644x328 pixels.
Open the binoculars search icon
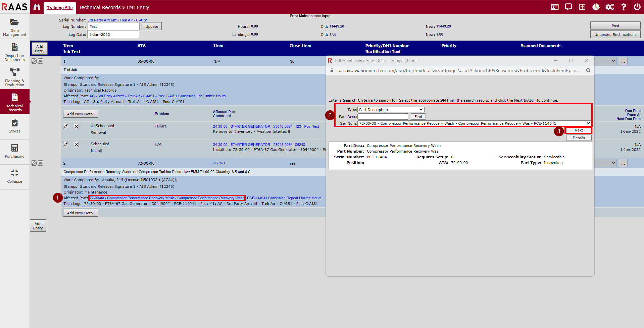pos(37,7)
